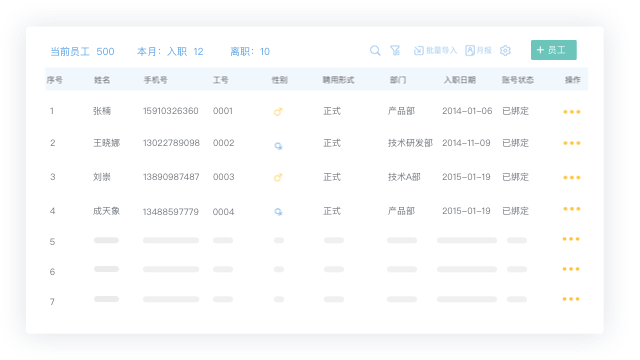This screenshot has height=360, width=640.
Task: Click employee ID 0003
Action: point(224,177)
